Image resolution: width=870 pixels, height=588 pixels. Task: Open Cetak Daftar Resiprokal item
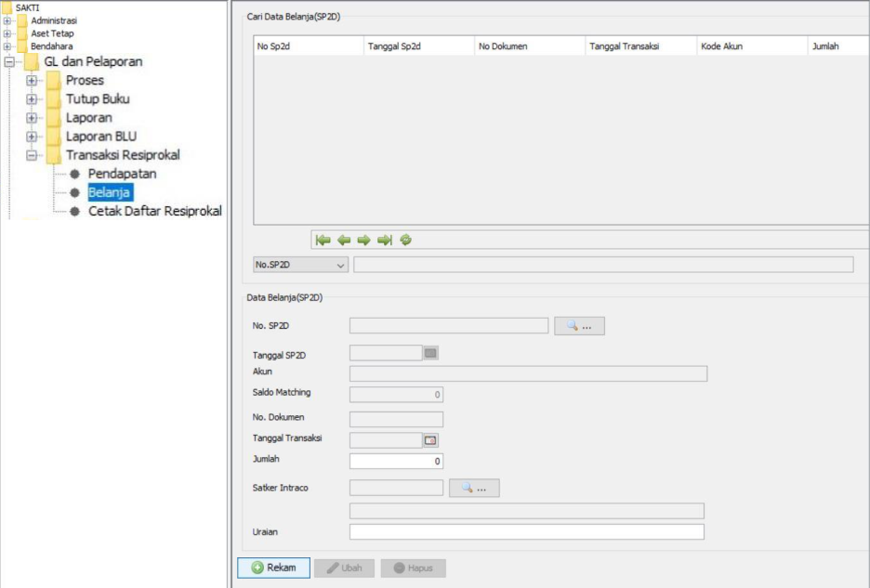coord(154,211)
